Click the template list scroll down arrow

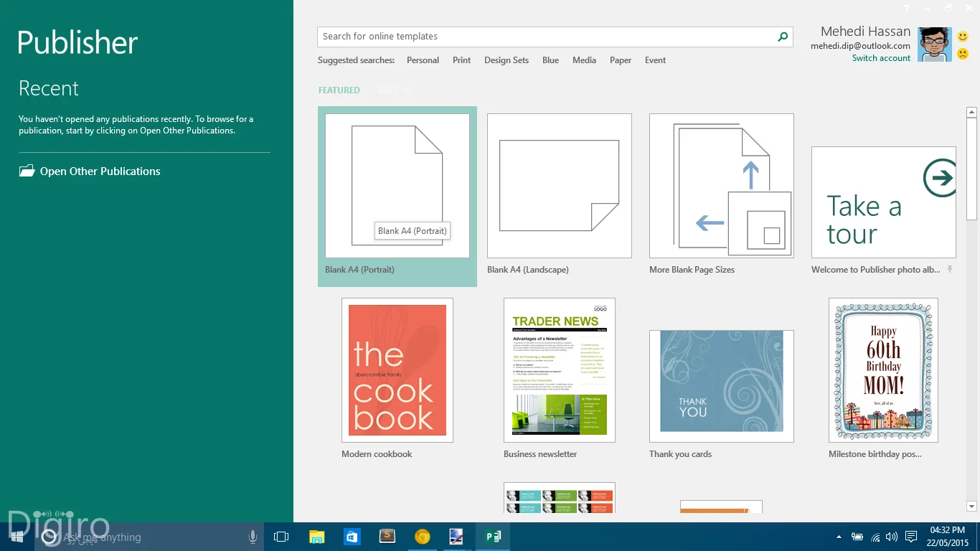click(972, 507)
